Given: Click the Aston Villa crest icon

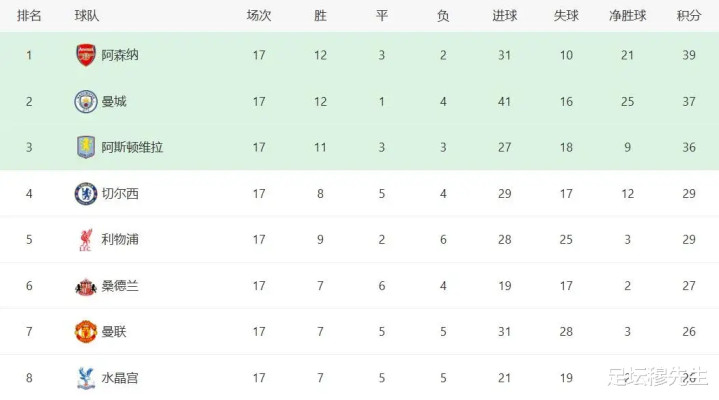Looking at the screenshot, I should coord(86,147).
